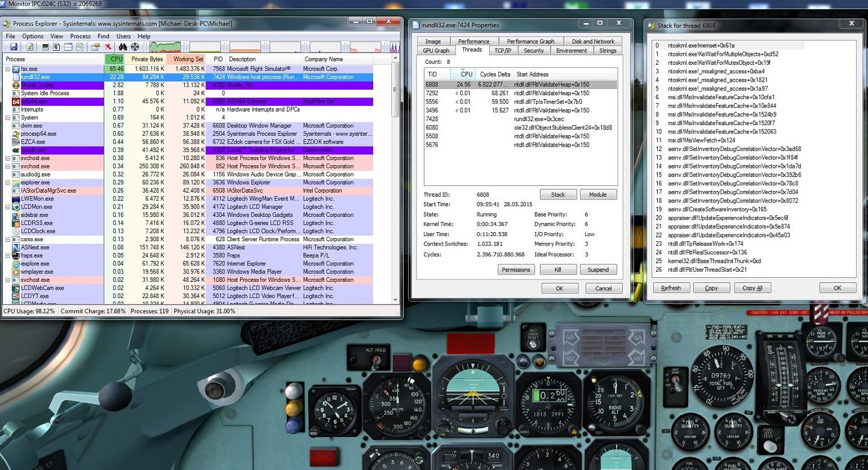Image resolution: width=868 pixels, height=470 pixels.
Task: Collapse the svchost.exe PID 836 node
Action: click(7, 158)
